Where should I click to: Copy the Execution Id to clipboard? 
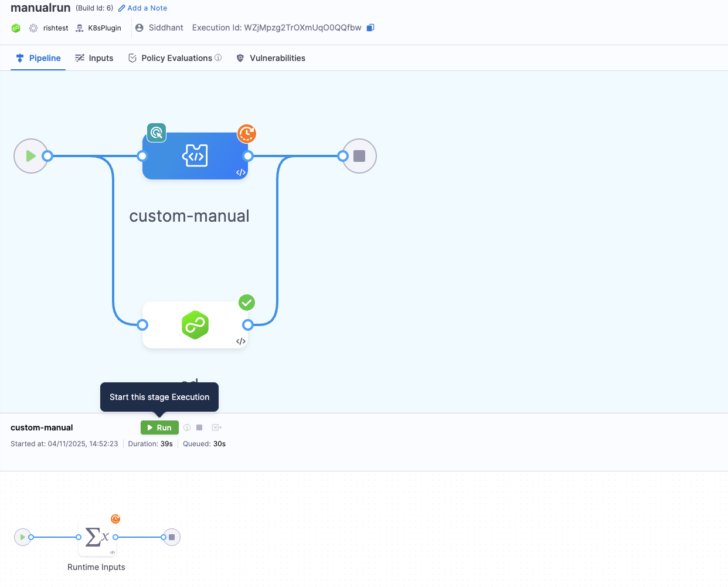(370, 28)
